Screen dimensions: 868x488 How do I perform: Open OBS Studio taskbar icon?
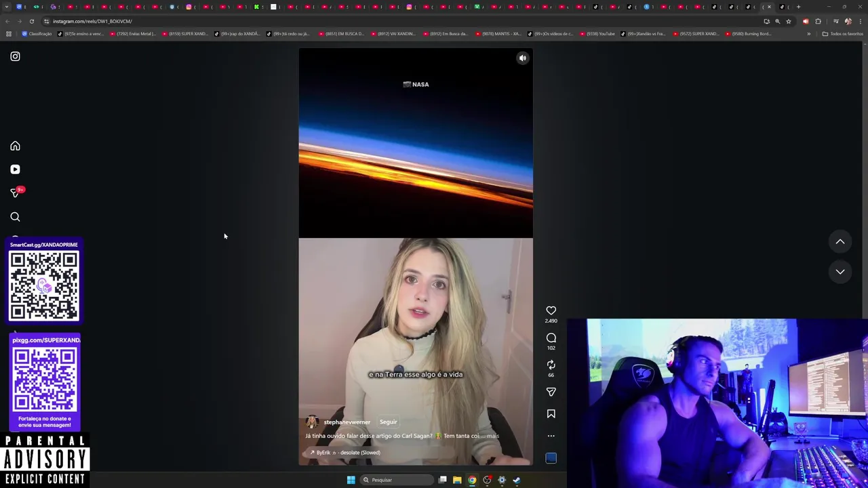[487, 480]
